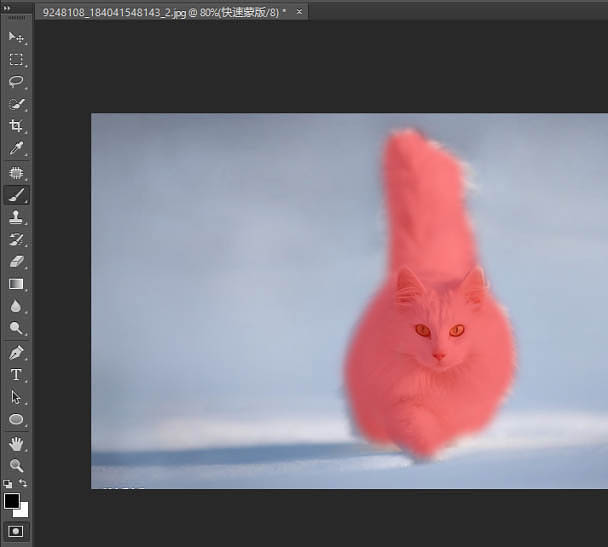This screenshot has height=547, width=608.
Task: Close the 9248108_184041548143_2.jpg document tab
Action: point(299,11)
